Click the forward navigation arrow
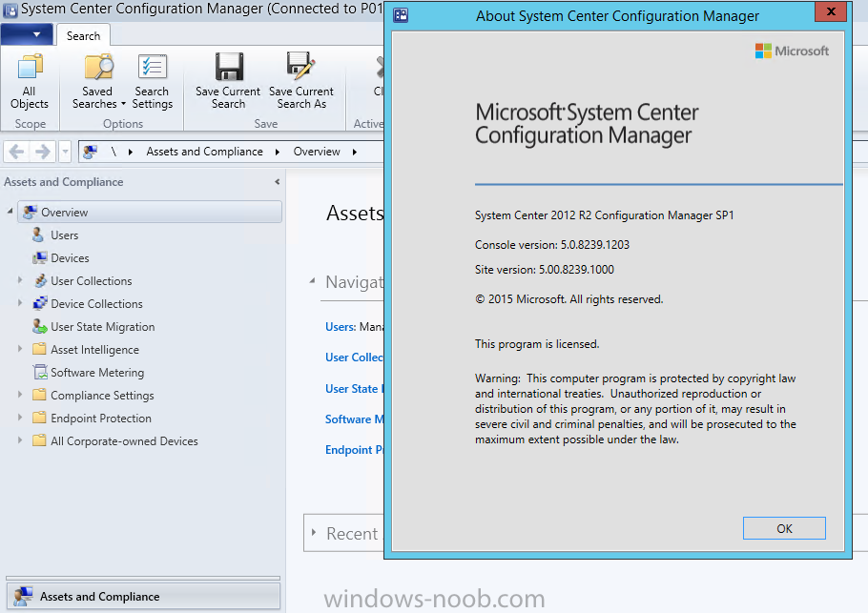868x613 pixels. click(43, 151)
